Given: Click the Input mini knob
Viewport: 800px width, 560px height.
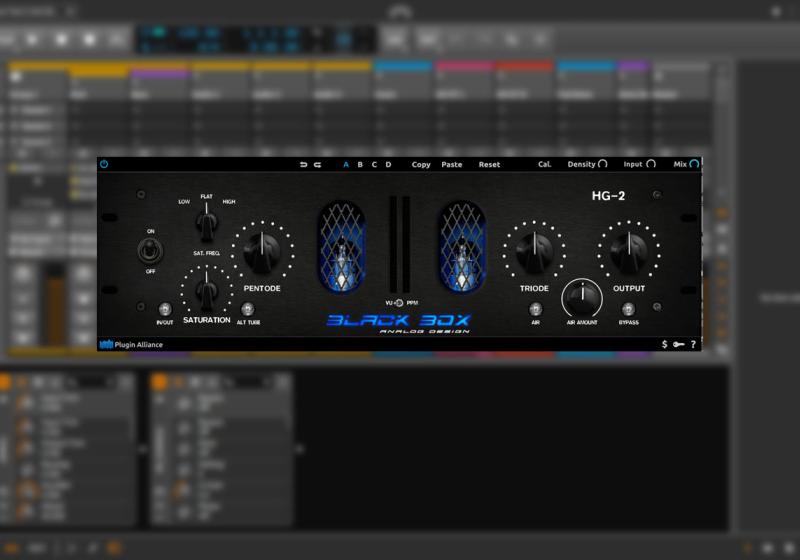Looking at the screenshot, I should (651, 164).
